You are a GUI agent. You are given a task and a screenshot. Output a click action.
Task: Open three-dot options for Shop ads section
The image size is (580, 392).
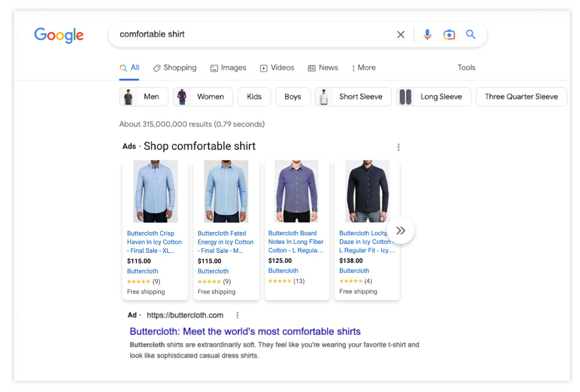[x=398, y=147]
